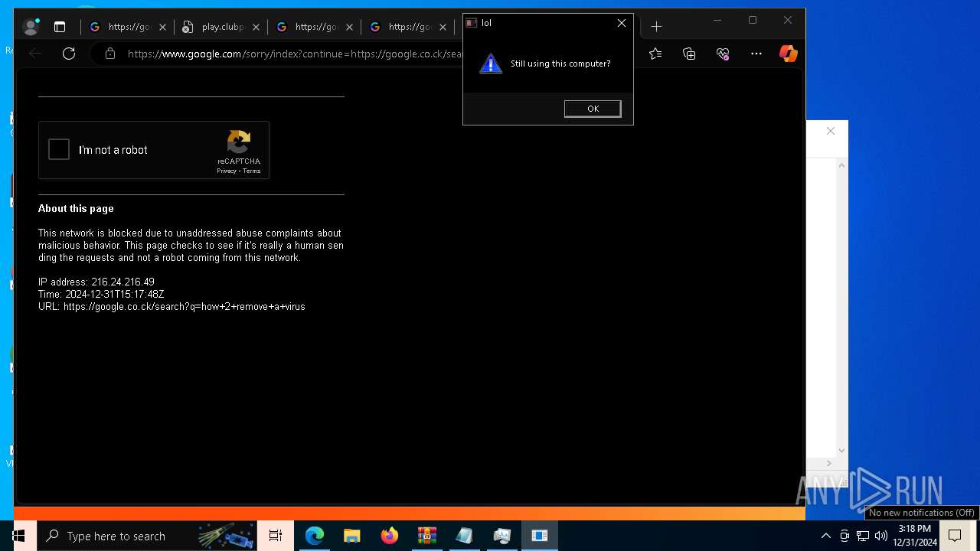Click scroll up arrow in background window
The height and width of the screenshot is (551, 980).
841,165
